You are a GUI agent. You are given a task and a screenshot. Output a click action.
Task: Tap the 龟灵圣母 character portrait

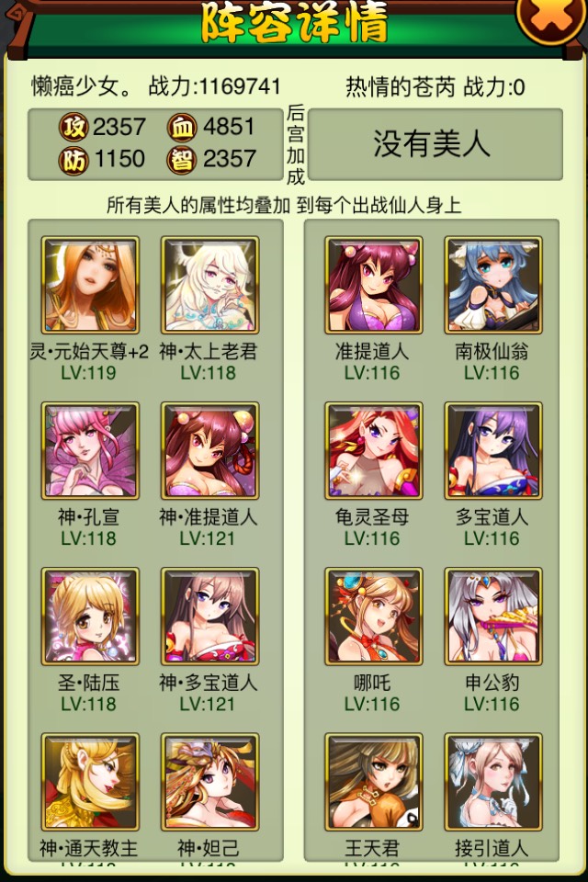(374, 450)
